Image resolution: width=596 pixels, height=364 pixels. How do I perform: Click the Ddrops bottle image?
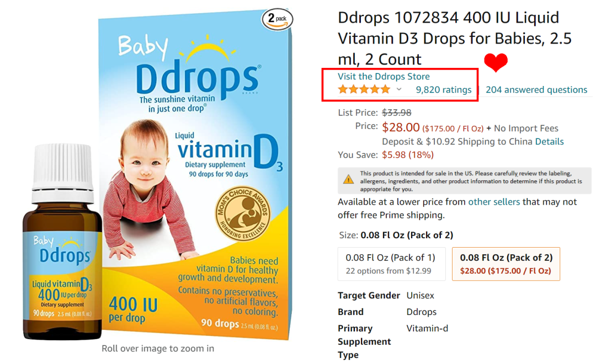click(62, 242)
